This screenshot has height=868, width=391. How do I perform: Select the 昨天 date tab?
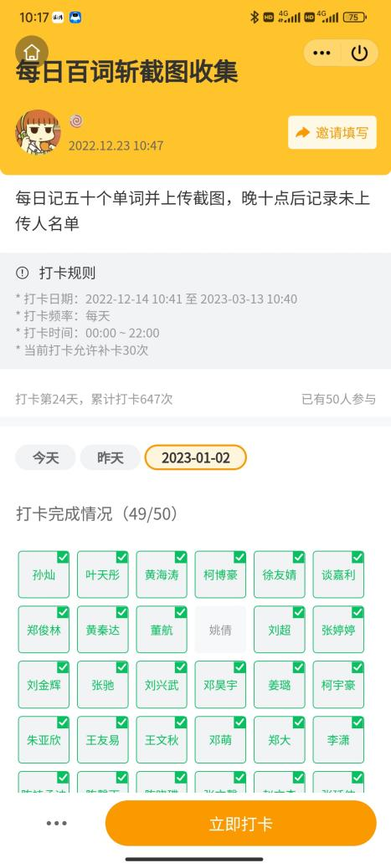click(x=111, y=457)
